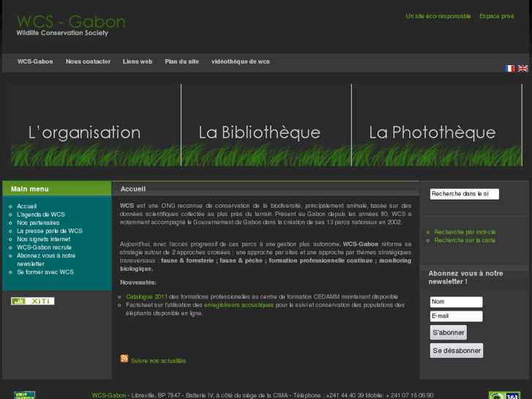Open La presse parle de WCS
Viewport: 532px width, 399px height.
[50, 231]
